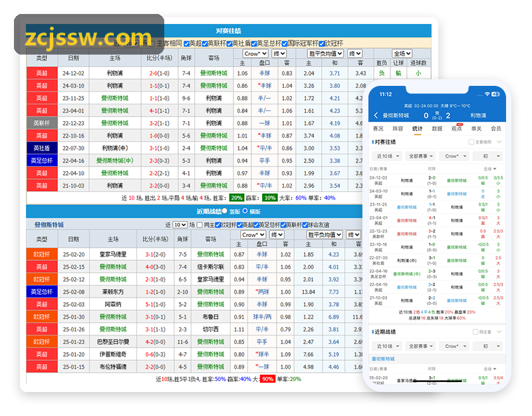
Task: Click 阿森纳 home team in the 25-02-03 row
Action: point(113,304)
